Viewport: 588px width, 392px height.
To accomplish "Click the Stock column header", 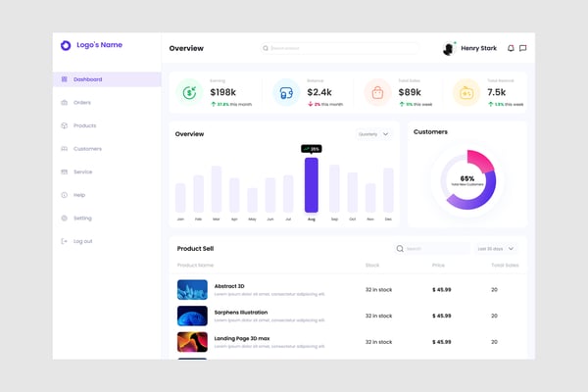I will (372, 266).
